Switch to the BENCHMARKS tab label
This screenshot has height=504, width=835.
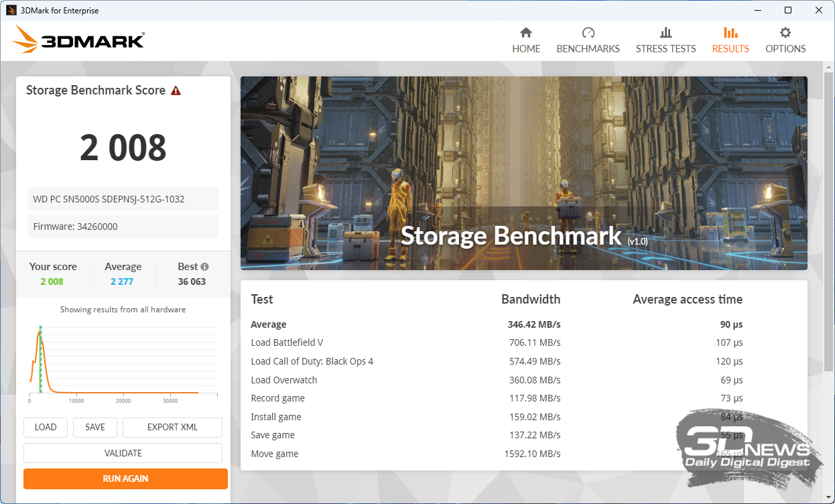(588, 49)
